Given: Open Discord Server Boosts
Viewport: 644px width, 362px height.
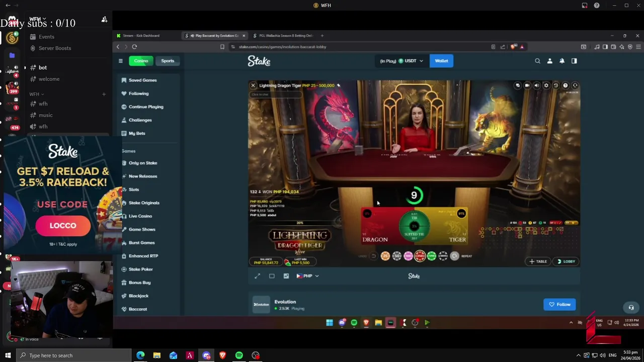Looking at the screenshot, I should [x=54, y=48].
